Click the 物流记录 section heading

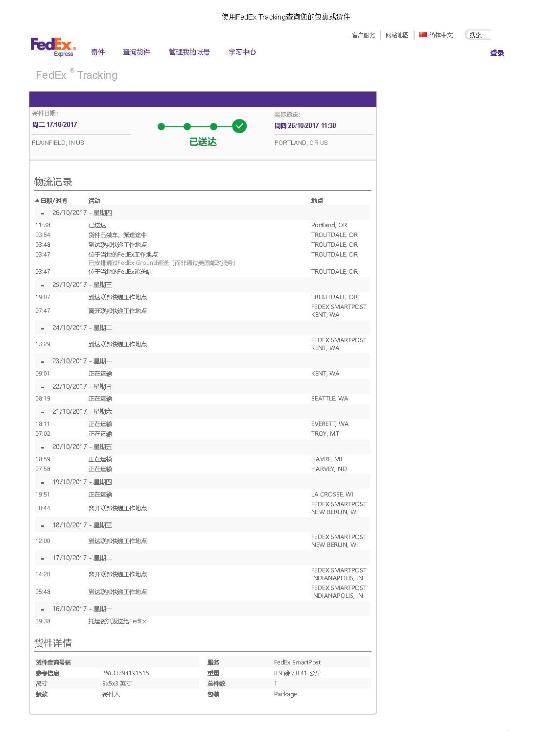point(53,182)
